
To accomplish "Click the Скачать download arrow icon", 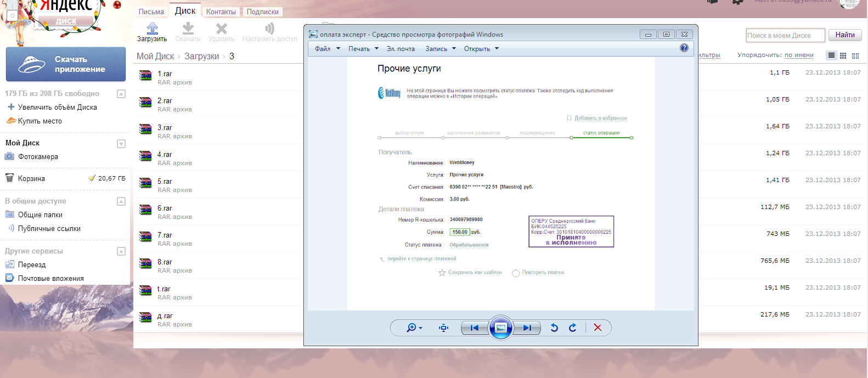I will (188, 28).
